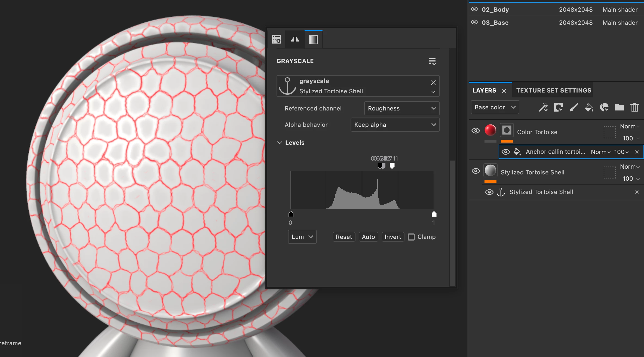Click the smart material icon
Viewport: 644px width, 357px height.
coord(604,107)
